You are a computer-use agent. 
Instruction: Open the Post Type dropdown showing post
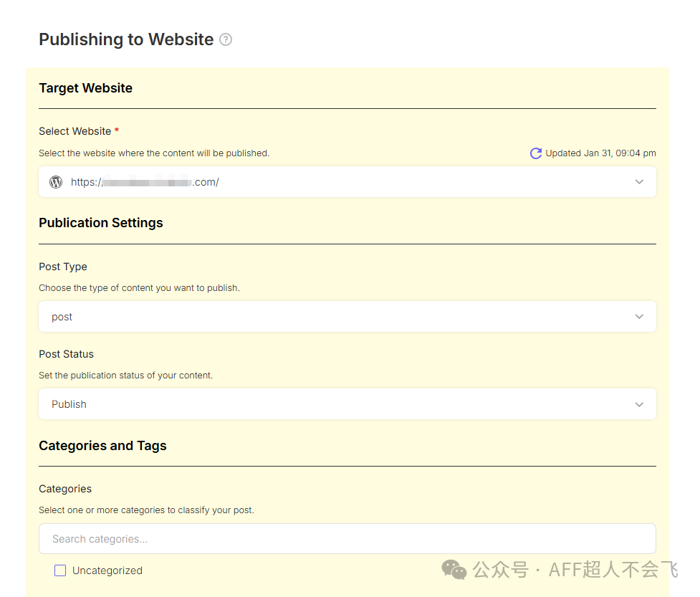coord(347,317)
